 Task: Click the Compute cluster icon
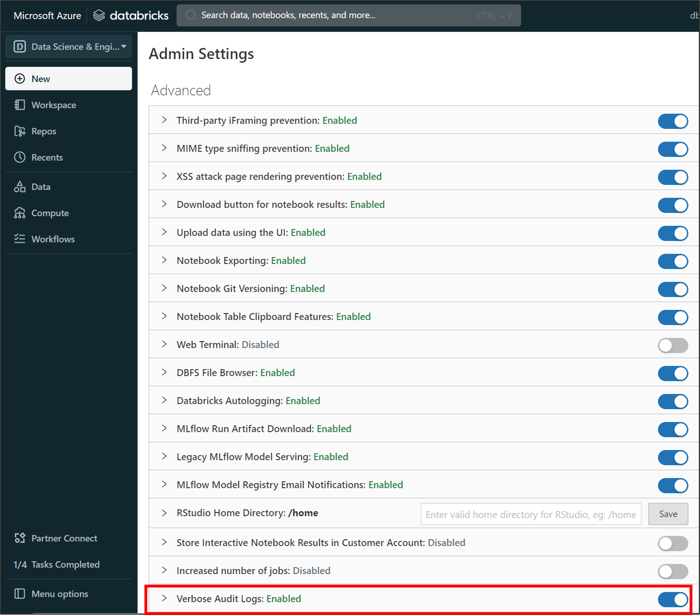(19, 213)
